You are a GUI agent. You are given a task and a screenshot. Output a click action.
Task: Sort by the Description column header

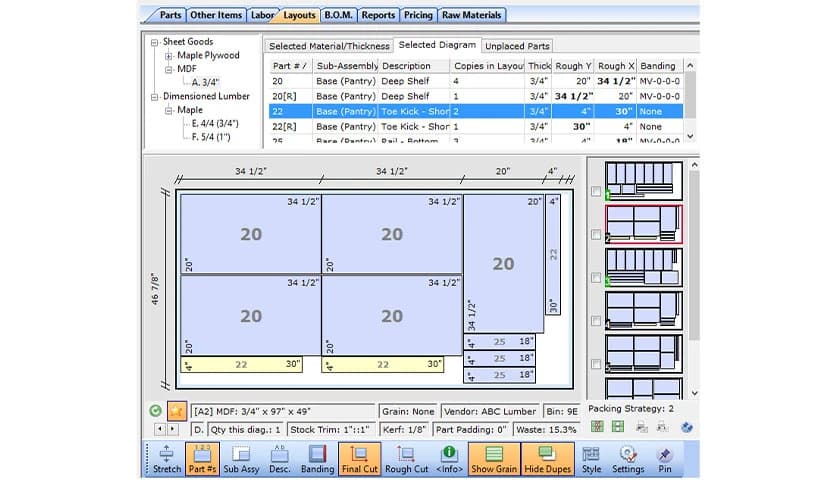click(413, 66)
